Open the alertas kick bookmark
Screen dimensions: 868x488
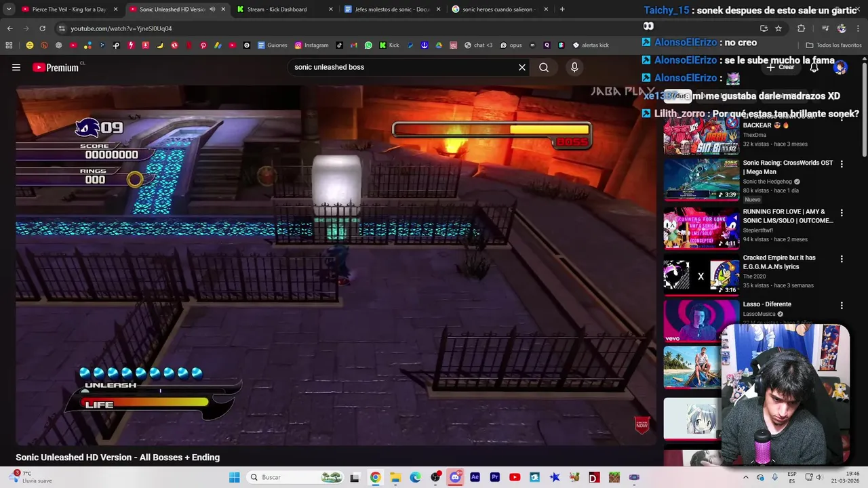591,45
